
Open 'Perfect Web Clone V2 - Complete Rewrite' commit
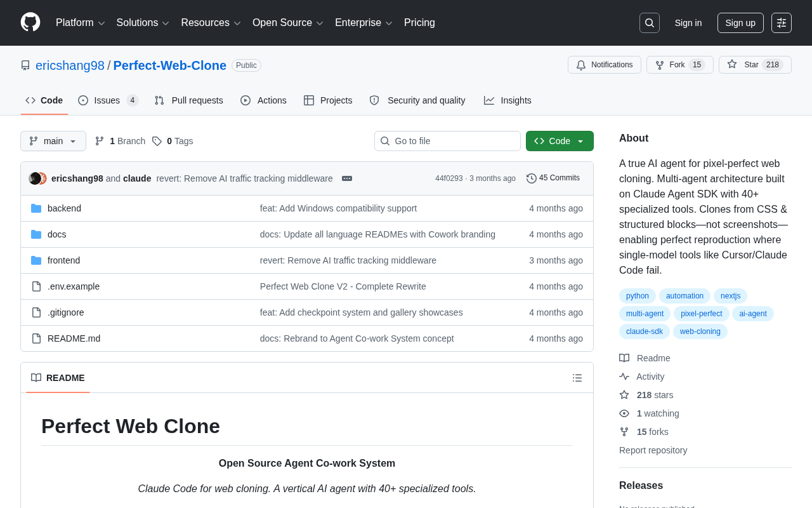coord(343,286)
